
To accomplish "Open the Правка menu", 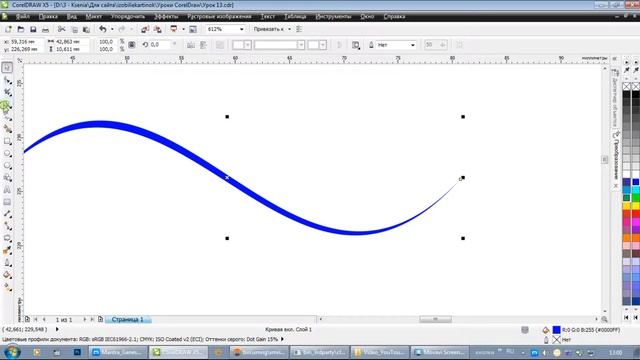I will [48, 17].
